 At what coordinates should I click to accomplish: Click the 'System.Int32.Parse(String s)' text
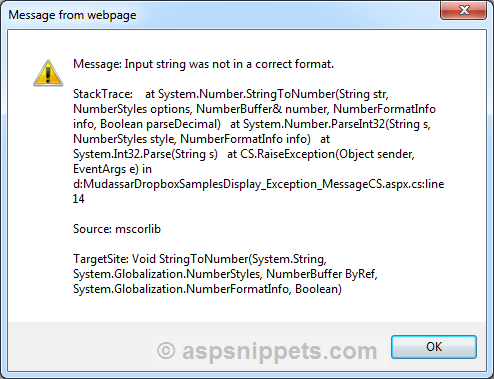[145, 154]
